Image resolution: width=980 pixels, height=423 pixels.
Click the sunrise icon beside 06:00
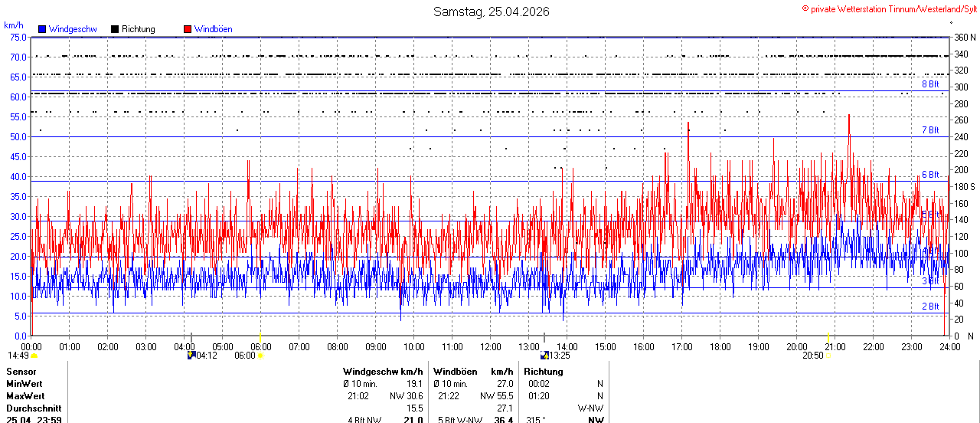click(x=260, y=356)
